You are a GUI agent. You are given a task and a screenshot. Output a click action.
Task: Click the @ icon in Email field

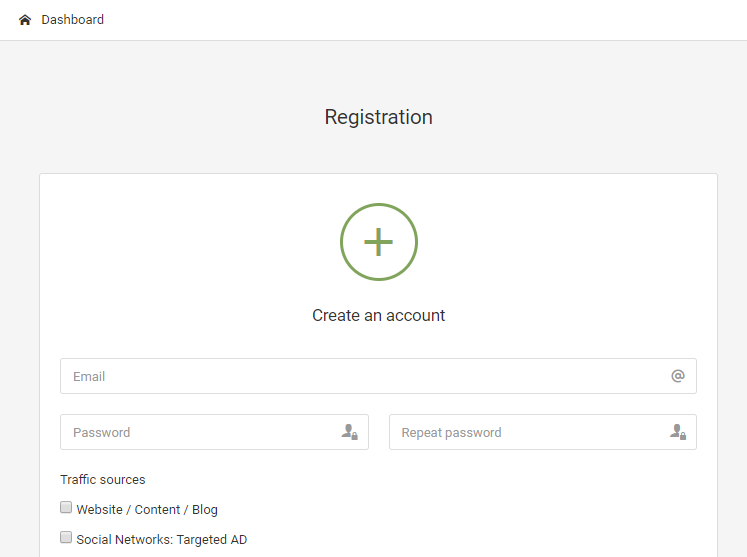coord(678,376)
